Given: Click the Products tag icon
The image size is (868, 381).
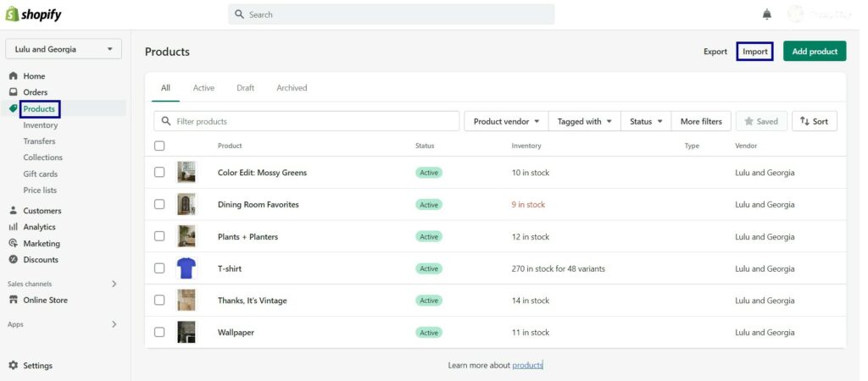Looking at the screenshot, I should [14, 108].
